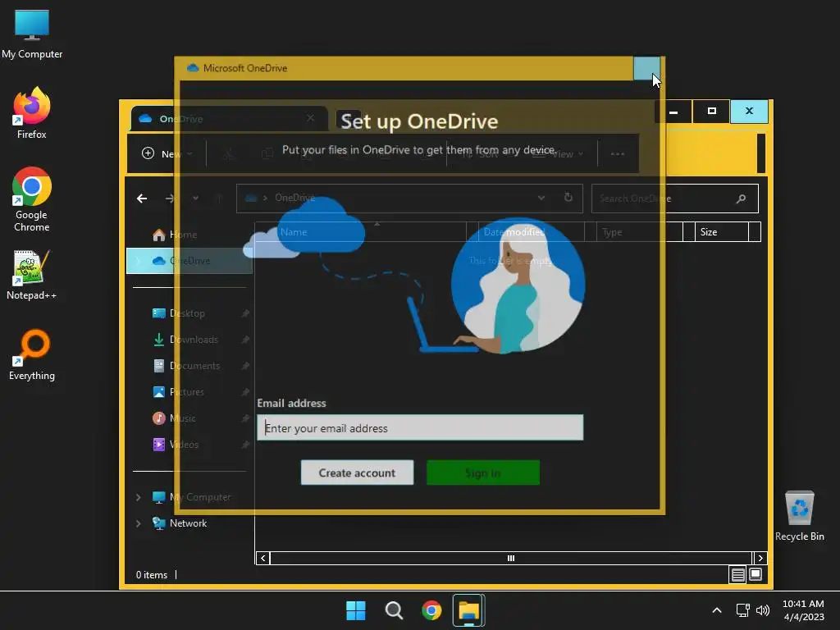This screenshot has height=630, width=840.
Task: Switch to Large icons view
Action: [756, 575]
